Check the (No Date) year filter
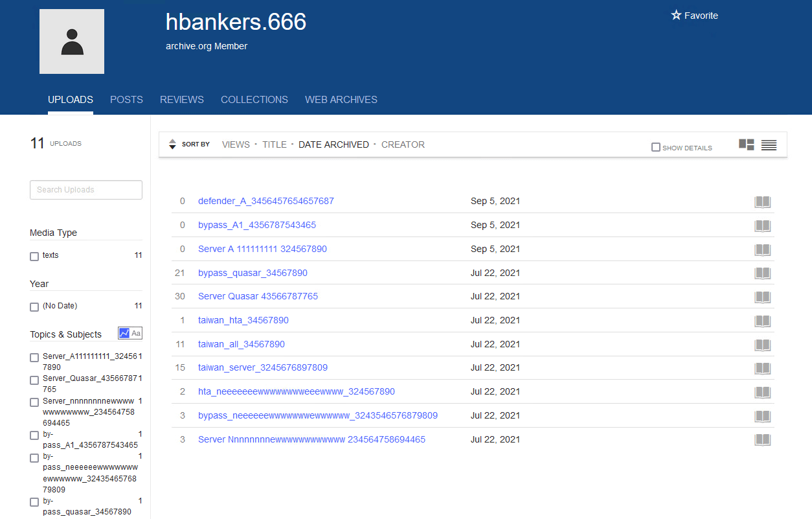The image size is (812, 519). (34, 307)
